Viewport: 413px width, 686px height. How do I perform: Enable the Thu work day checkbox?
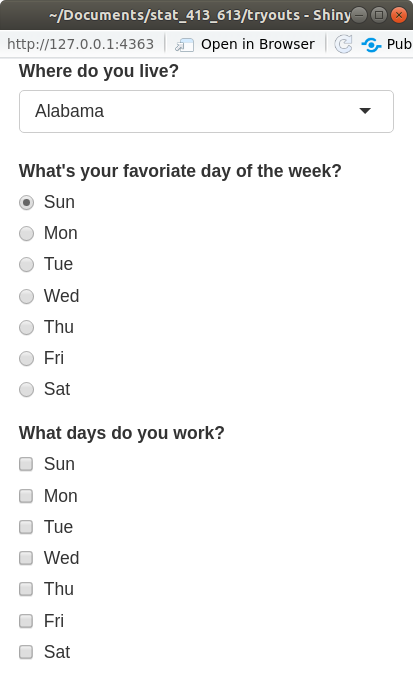point(26,589)
